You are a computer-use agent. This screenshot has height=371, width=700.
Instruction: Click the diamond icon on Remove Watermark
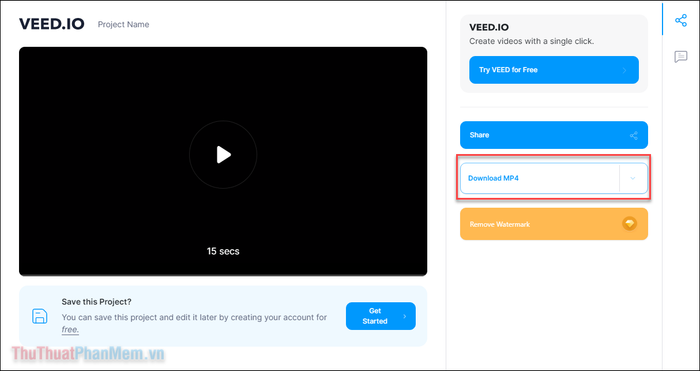click(629, 224)
